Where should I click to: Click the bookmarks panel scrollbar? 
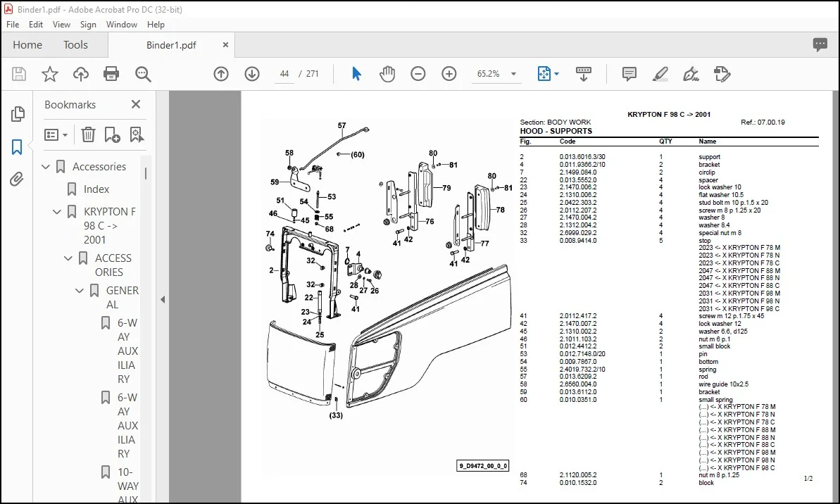(146, 174)
